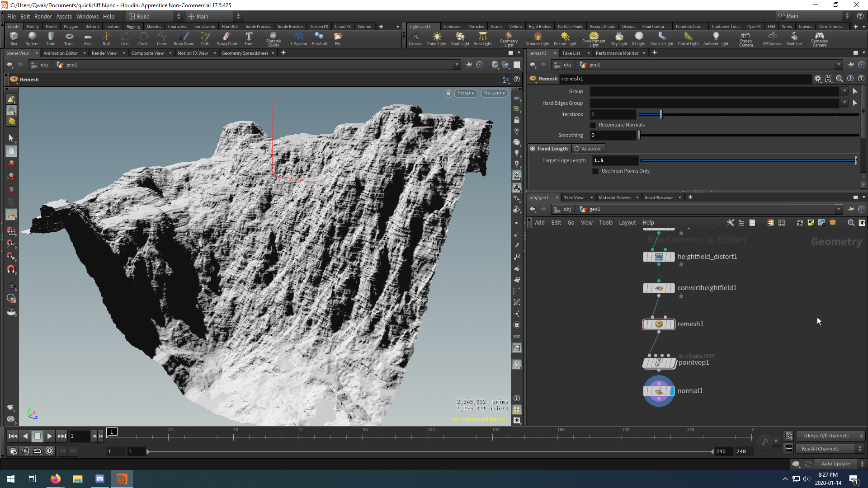Click the Iterations value field
Viewport: 868px width, 488px height.
tap(613, 115)
